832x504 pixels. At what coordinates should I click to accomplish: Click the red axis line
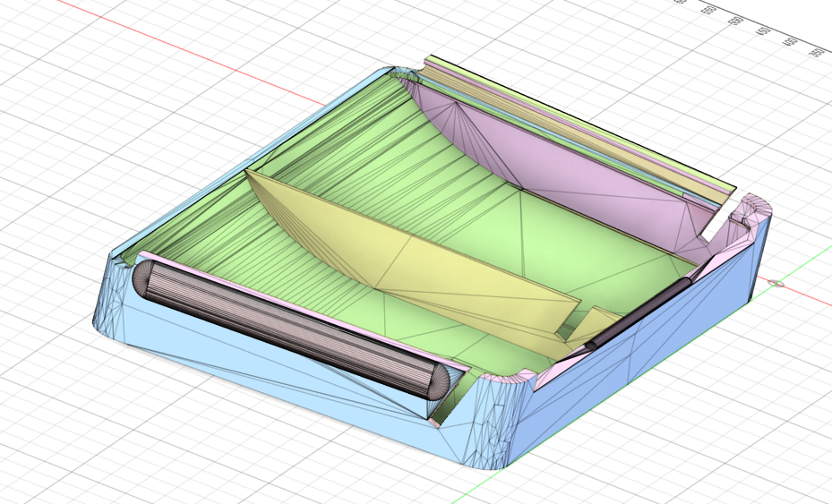coord(191,51)
